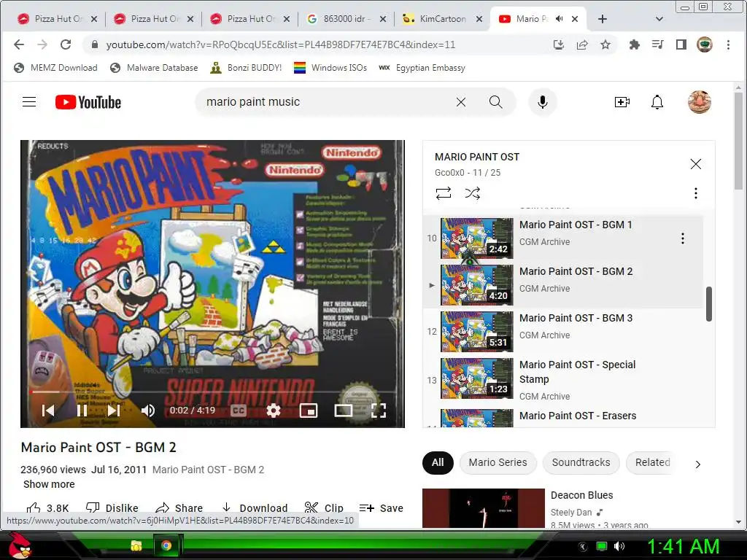Toggle the browser side panel
Image resolution: width=747 pixels, height=560 pixels.
click(681, 44)
